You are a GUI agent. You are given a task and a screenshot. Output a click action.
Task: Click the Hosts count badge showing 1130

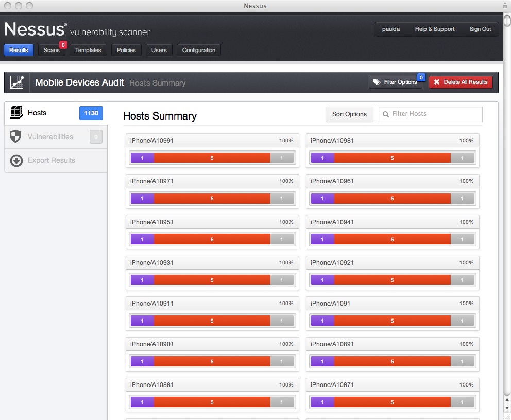91,113
